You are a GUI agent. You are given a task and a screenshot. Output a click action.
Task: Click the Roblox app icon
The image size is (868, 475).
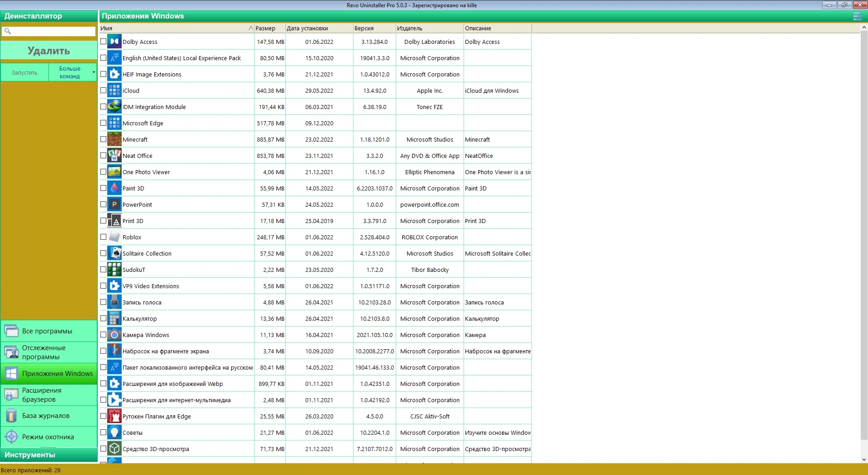point(114,237)
